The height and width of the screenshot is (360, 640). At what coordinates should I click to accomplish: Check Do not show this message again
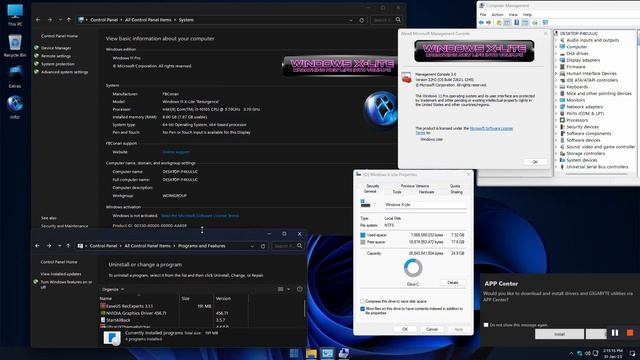click(486, 325)
